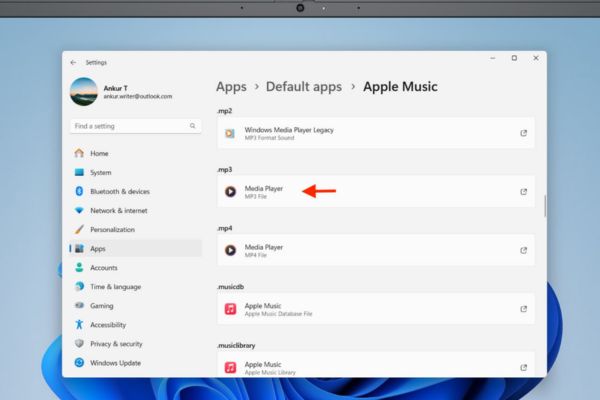Click the Apps breadcrumb link
The height and width of the screenshot is (400, 600).
[231, 87]
